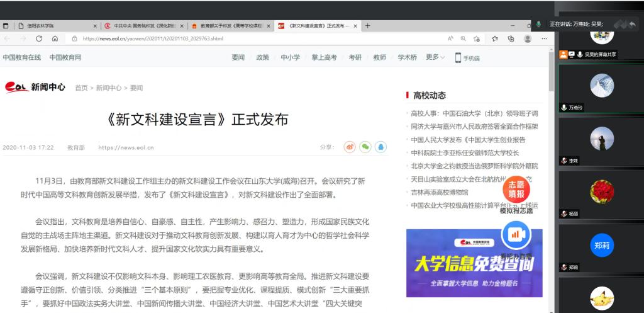
Task: Open the blue live video floating icon
Action: point(516,235)
